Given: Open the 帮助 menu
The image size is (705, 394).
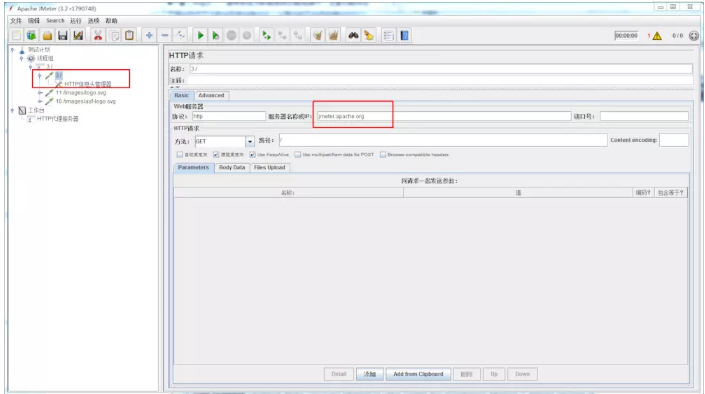Looking at the screenshot, I should tap(112, 21).
